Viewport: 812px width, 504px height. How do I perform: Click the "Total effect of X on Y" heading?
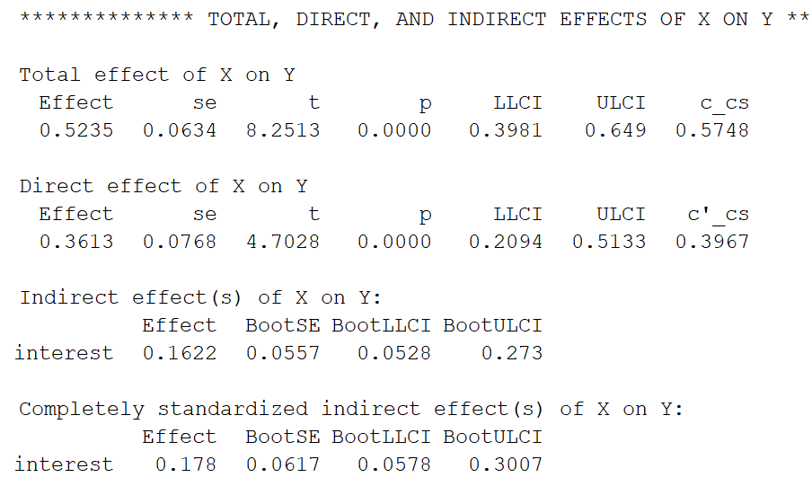pos(157,75)
